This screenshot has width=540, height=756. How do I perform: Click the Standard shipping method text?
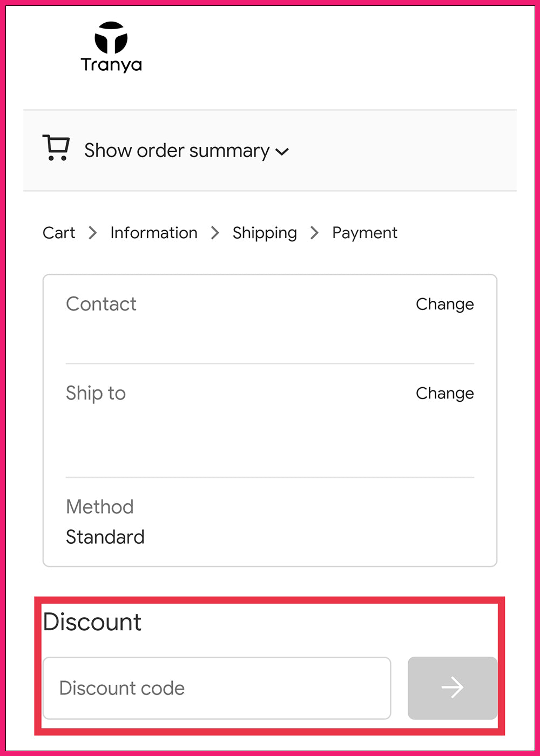(x=105, y=537)
